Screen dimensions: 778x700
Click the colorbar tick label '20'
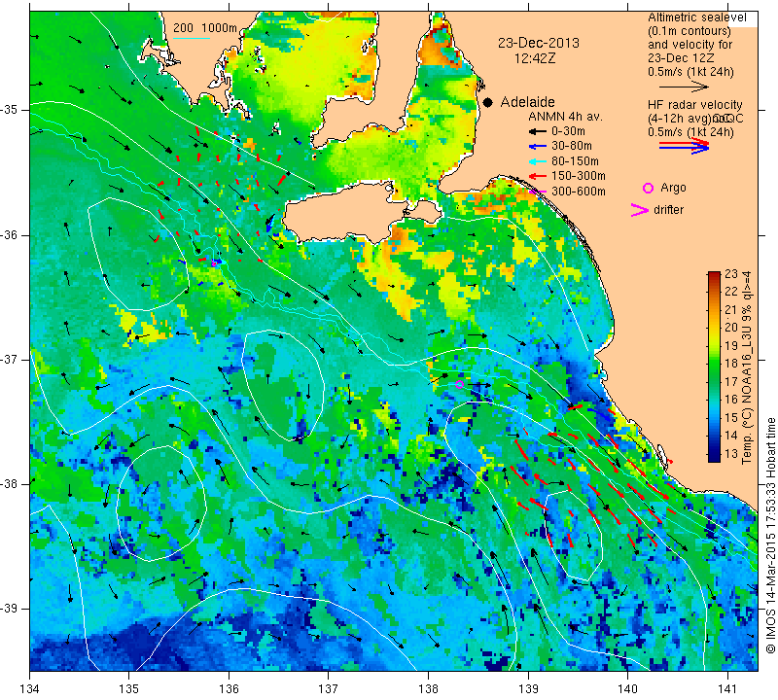pos(731,328)
